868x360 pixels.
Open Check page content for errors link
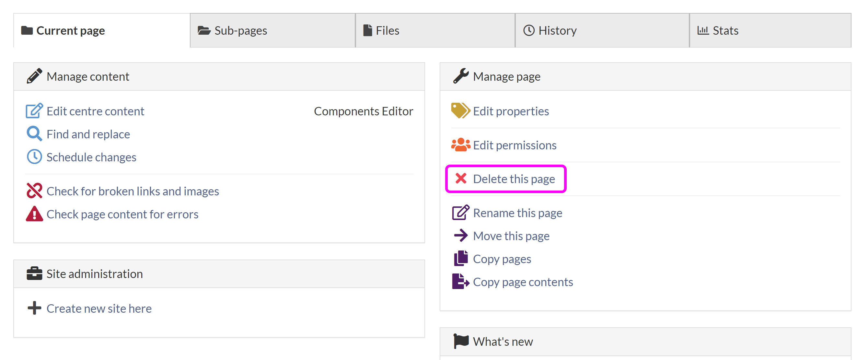click(122, 214)
